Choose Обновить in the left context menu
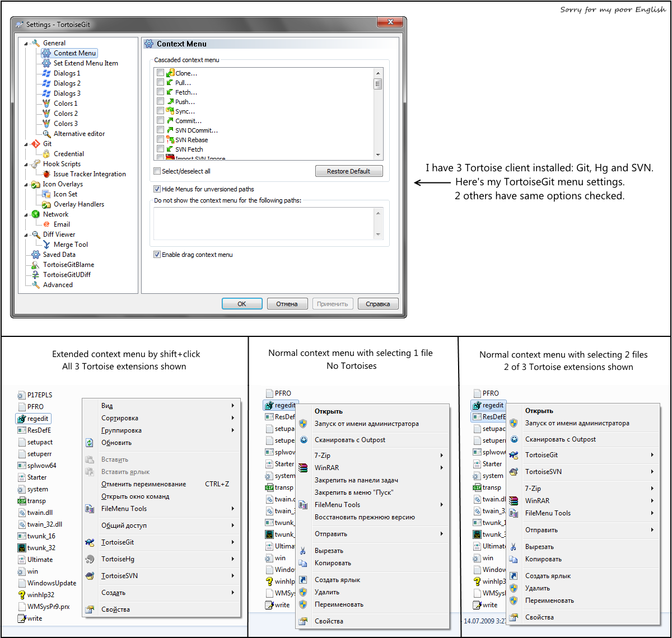The height and width of the screenshot is (638, 672). click(161, 443)
